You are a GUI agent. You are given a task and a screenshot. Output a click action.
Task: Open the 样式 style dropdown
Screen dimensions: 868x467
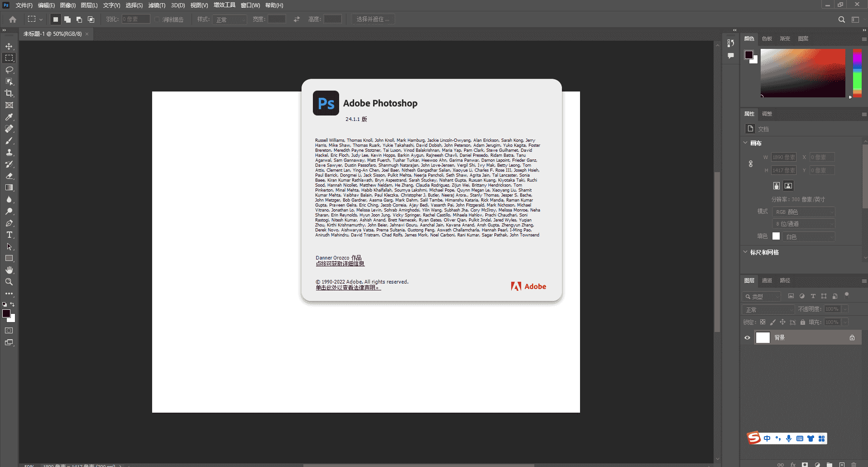pos(230,19)
